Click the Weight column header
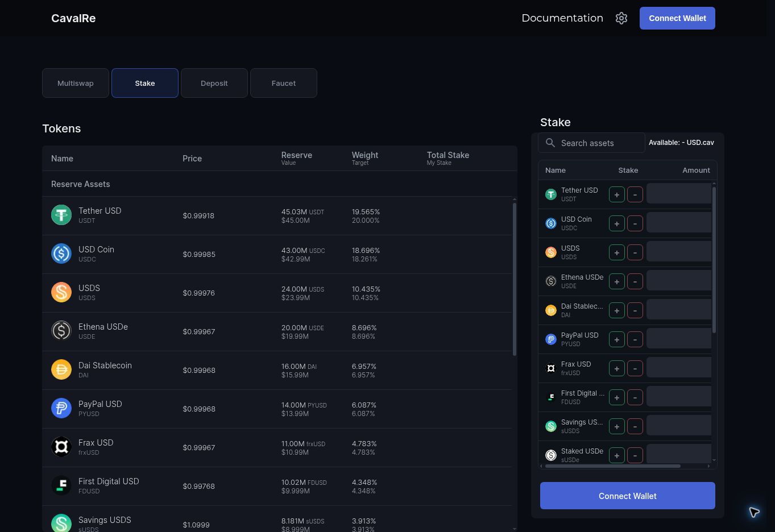This screenshot has width=775, height=532. 365,155
